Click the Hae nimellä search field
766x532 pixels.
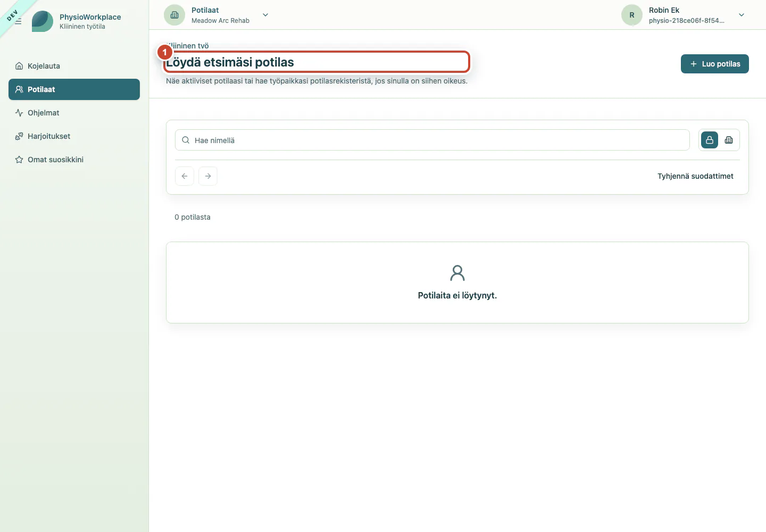tap(432, 140)
